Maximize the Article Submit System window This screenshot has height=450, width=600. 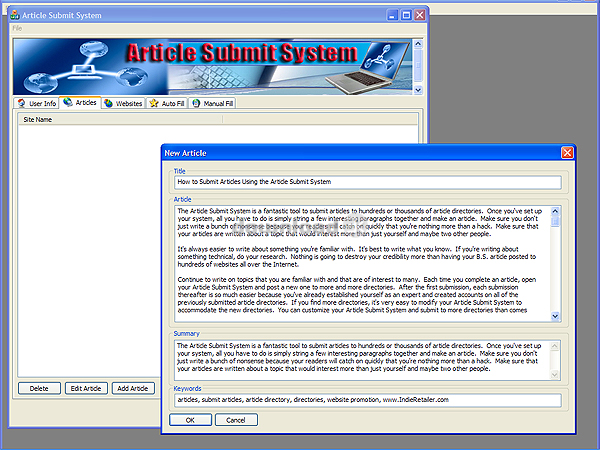tap(406, 15)
